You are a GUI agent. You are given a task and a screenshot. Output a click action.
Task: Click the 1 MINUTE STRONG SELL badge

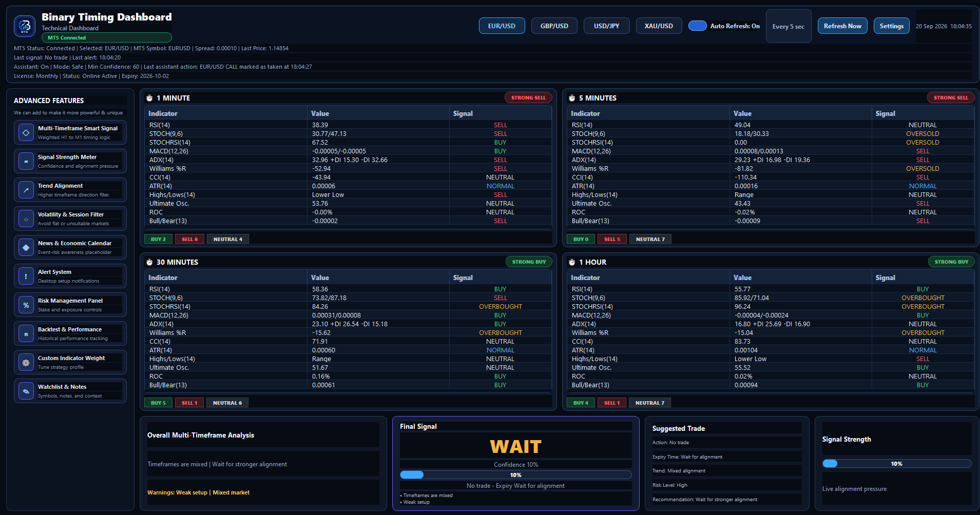tap(529, 97)
